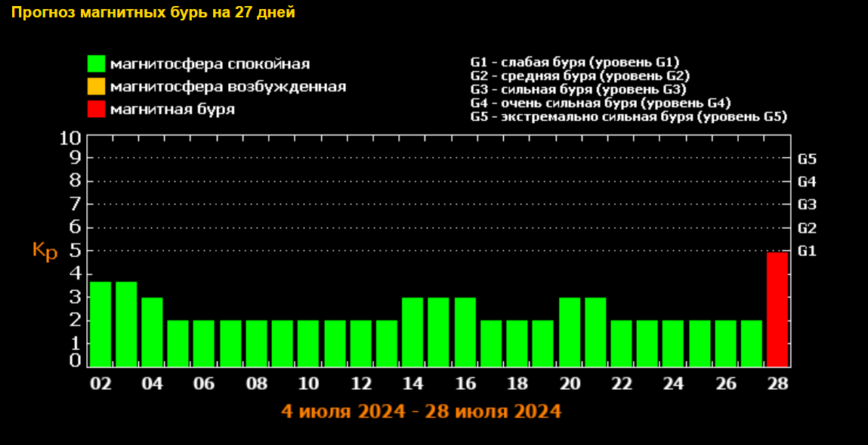This screenshot has width=868, height=445.
Task: Select the 'G3 - сильная буря' legend line
Action: (578, 90)
